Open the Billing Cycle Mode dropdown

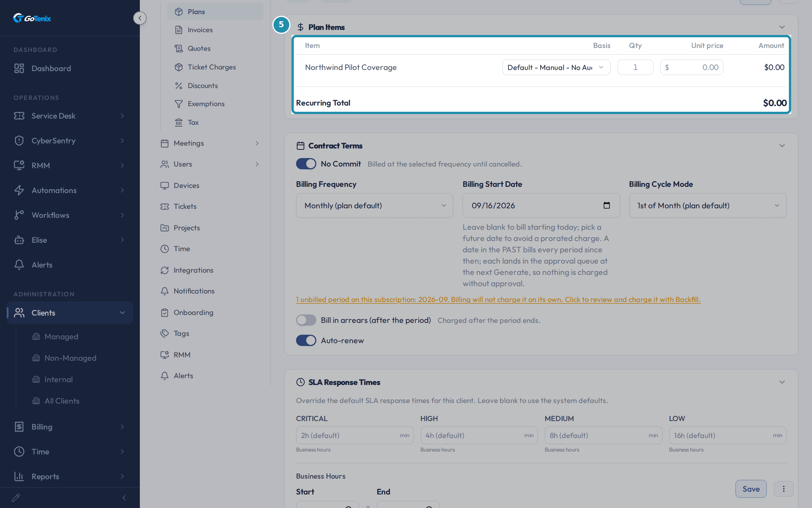tap(707, 205)
